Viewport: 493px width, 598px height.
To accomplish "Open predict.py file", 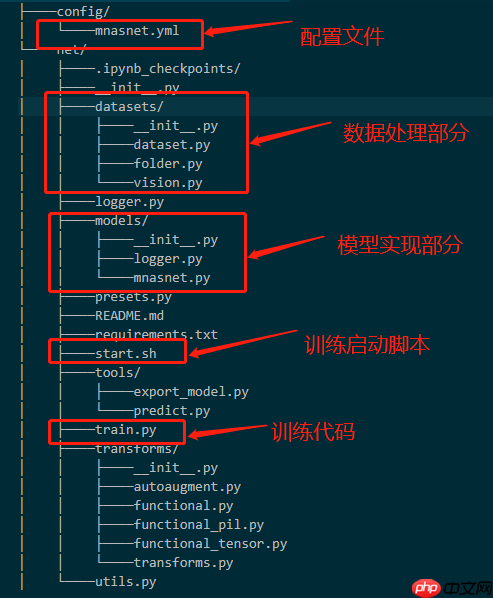I will (x=172, y=411).
